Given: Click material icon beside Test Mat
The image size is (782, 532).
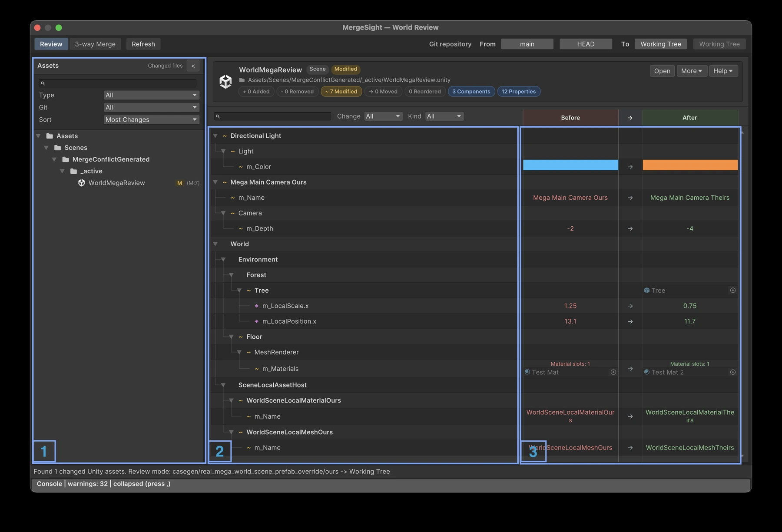Looking at the screenshot, I should pos(527,372).
